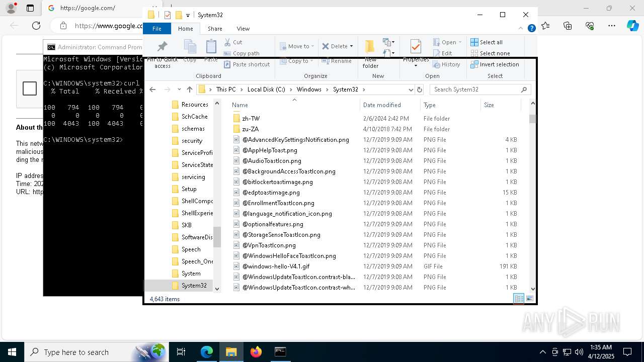The image size is (644, 362).
Task: Click Edit in the Open group
Action: (x=442, y=53)
